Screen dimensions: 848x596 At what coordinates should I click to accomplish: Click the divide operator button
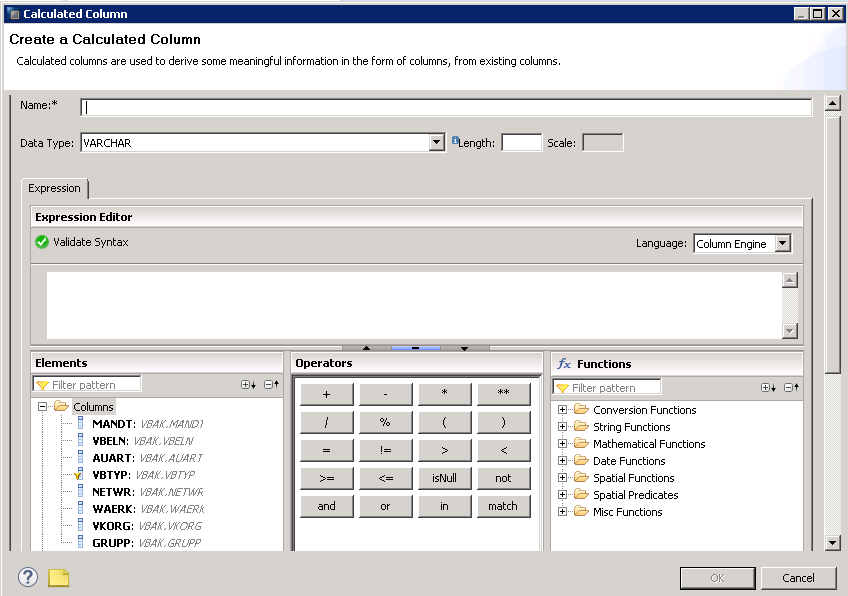327,422
